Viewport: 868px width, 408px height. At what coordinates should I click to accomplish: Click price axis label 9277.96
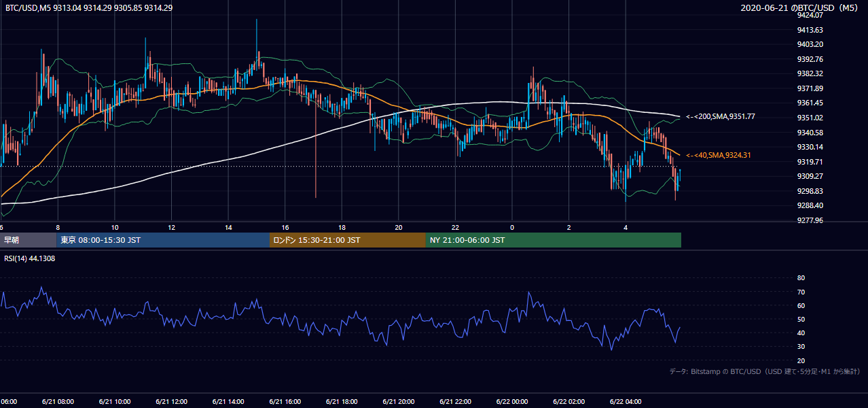click(810, 220)
